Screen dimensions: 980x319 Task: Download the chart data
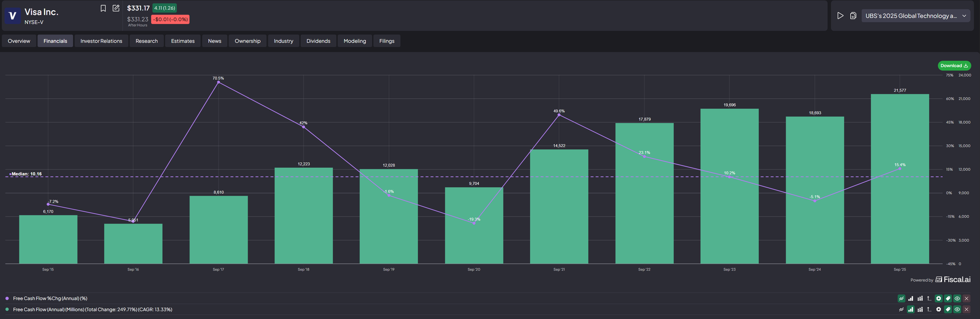pyautogui.click(x=954, y=66)
